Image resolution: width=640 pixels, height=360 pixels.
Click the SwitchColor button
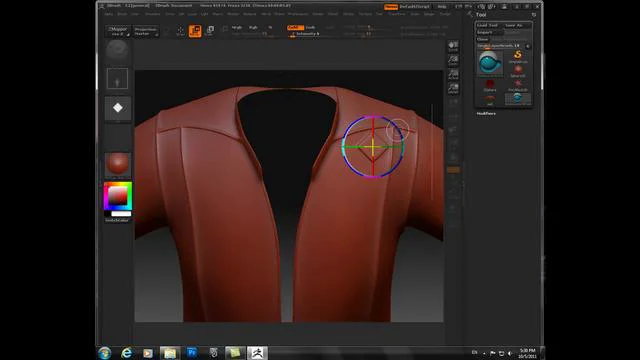click(x=118, y=220)
